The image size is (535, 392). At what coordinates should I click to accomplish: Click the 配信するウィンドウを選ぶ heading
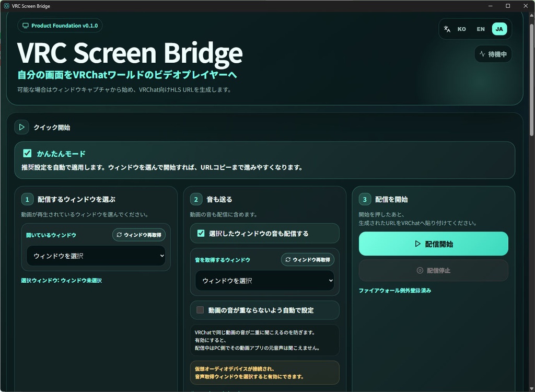76,200
